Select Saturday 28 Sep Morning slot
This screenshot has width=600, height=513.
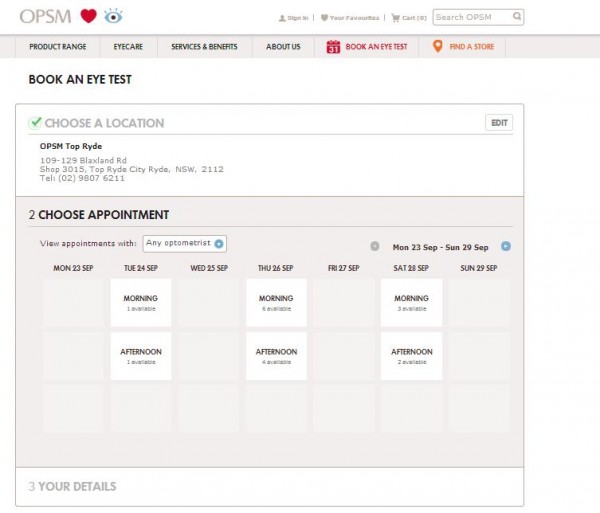pos(411,303)
